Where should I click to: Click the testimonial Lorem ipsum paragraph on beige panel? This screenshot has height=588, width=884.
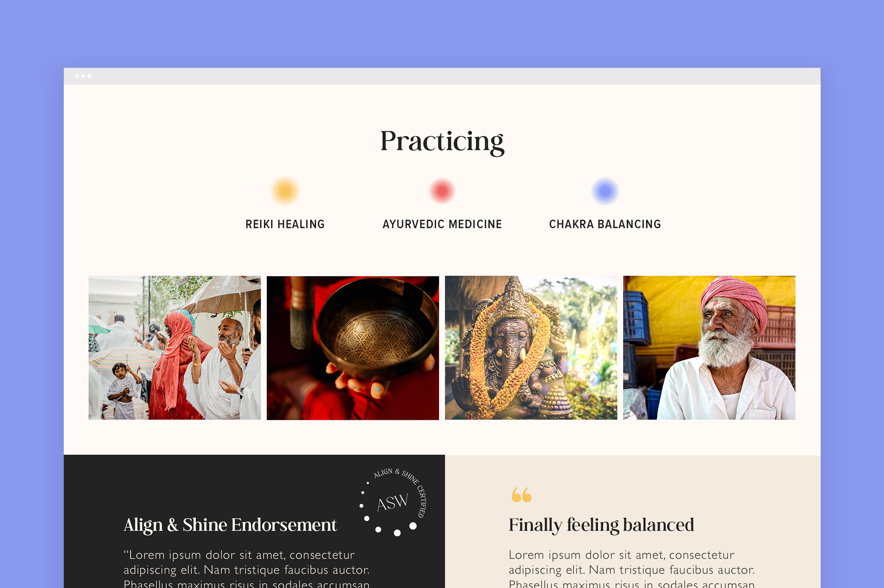point(632,569)
